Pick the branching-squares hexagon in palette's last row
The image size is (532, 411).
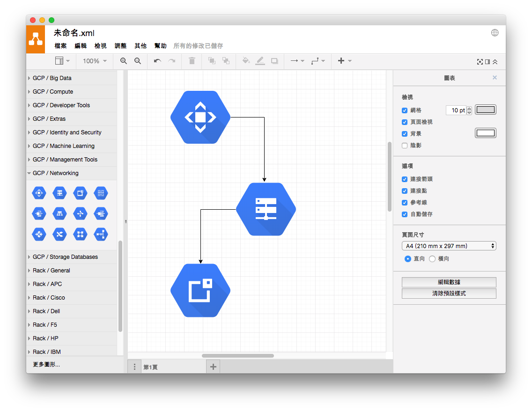tap(101, 235)
